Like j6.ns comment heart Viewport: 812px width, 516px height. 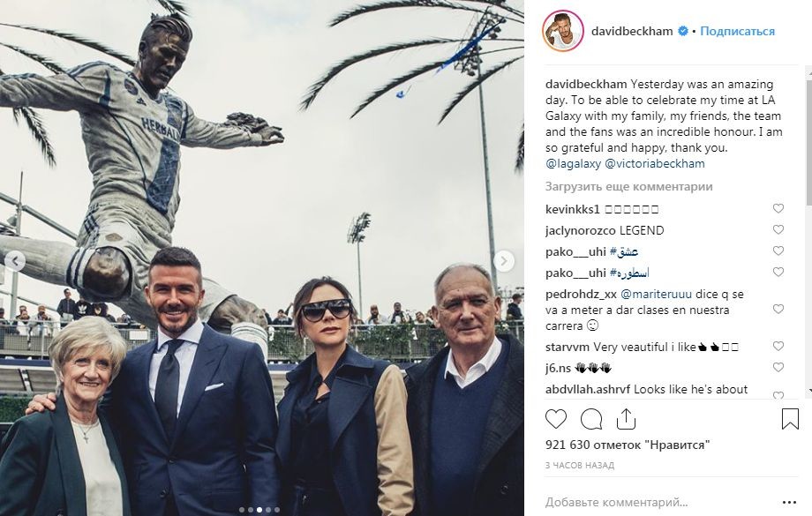[778, 368]
